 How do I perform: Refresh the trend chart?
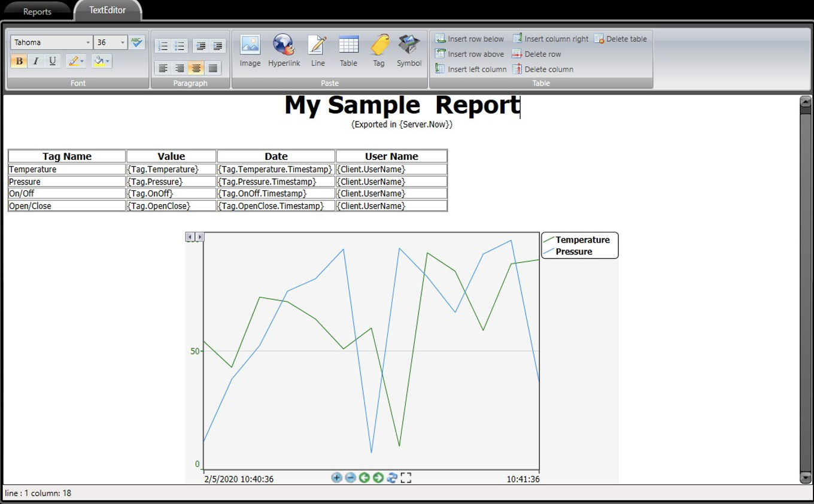[392, 477]
